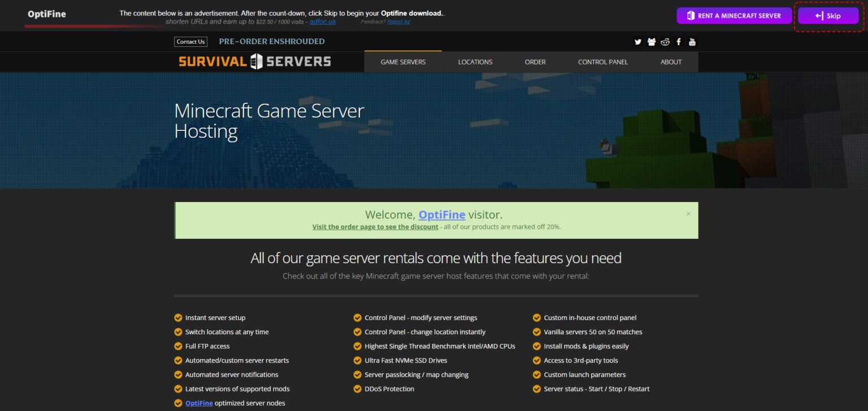Select the ORDER navigation tab
Viewport: 868px width, 411px height.
(535, 62)
